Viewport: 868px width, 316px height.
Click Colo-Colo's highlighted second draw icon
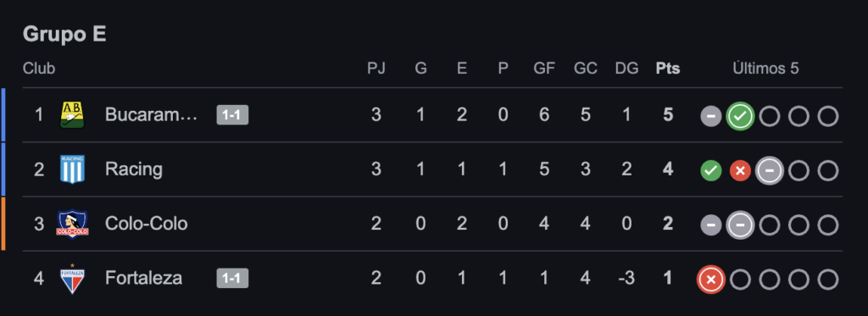740,225
